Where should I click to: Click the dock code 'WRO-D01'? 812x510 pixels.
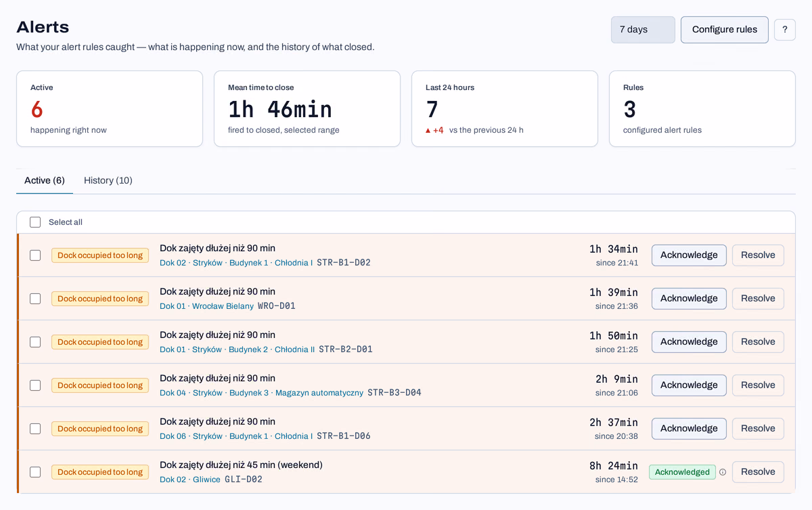coord(277,306)
